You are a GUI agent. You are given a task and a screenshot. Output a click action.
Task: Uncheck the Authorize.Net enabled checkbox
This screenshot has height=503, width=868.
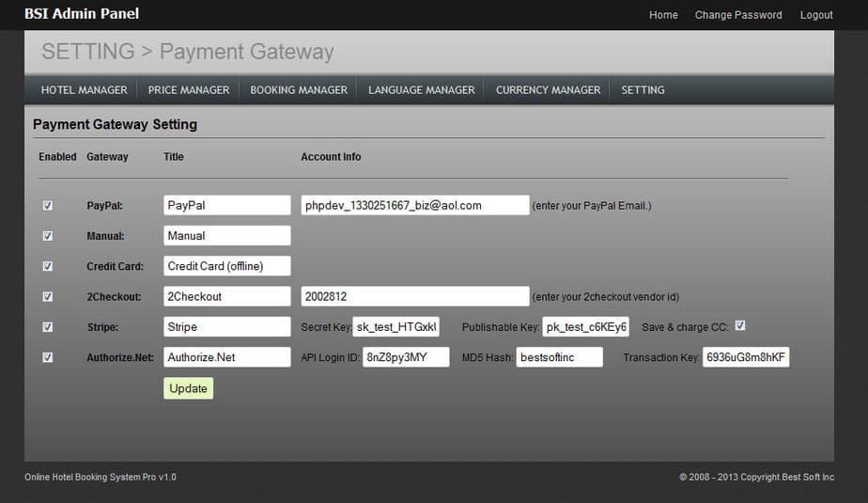coord(48,358)
